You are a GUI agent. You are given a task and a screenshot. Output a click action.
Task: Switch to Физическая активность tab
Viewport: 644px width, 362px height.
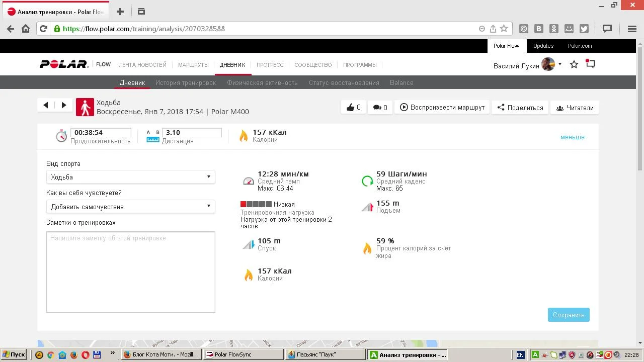point(262,82)
